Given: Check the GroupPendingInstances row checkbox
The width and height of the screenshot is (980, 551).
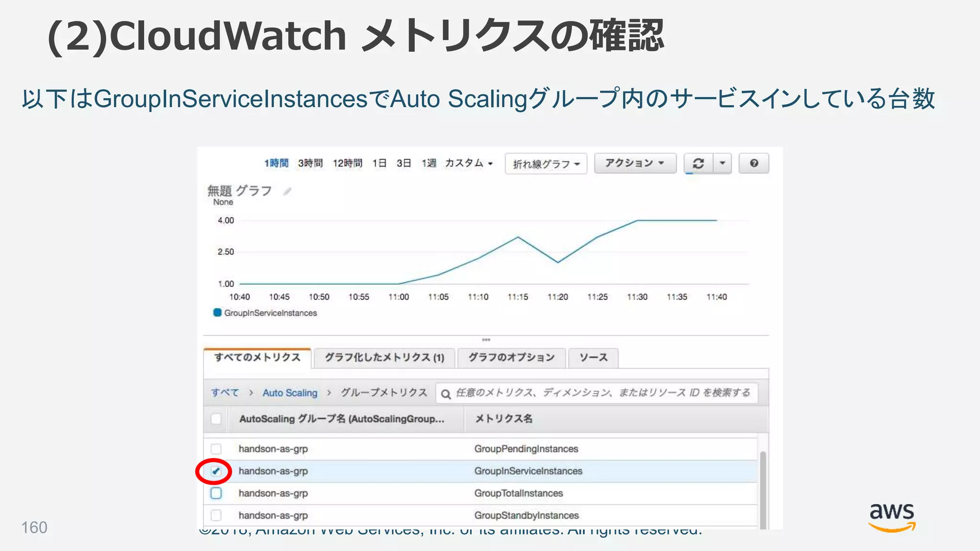Looking at the screenshot, I should [x=216, y=449].
